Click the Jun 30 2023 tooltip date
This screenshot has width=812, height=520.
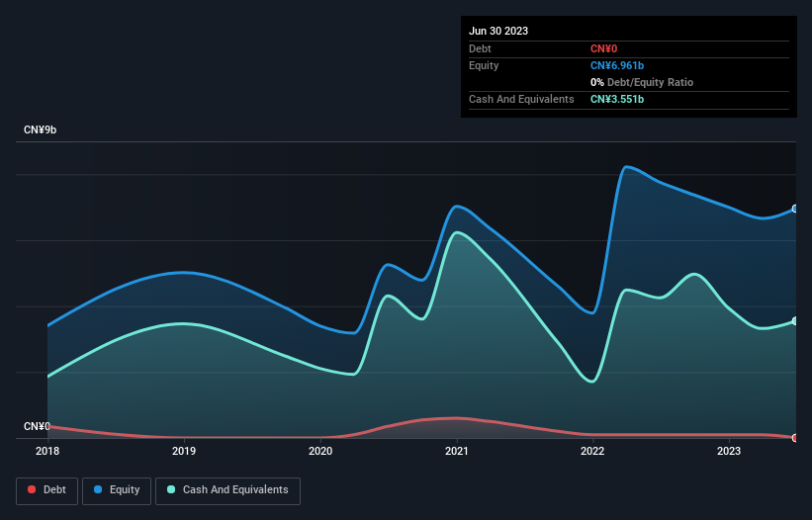click(x=498, y=31)
